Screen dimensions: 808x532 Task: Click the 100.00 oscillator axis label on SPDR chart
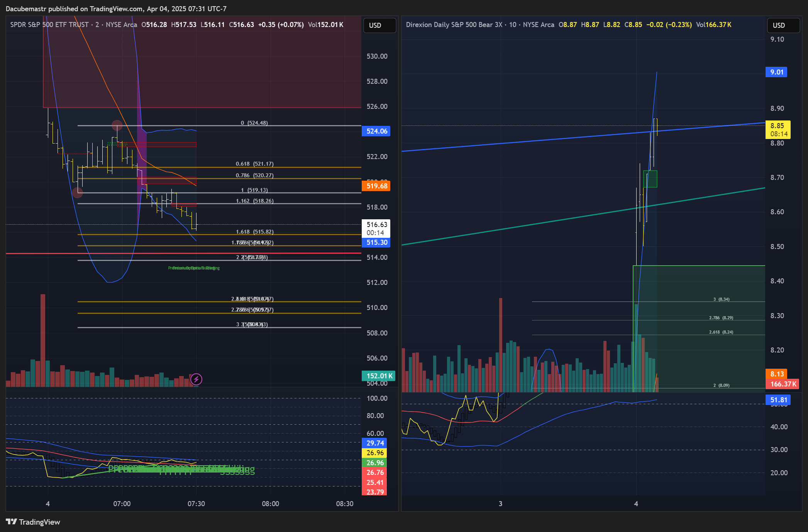(377, 398)
